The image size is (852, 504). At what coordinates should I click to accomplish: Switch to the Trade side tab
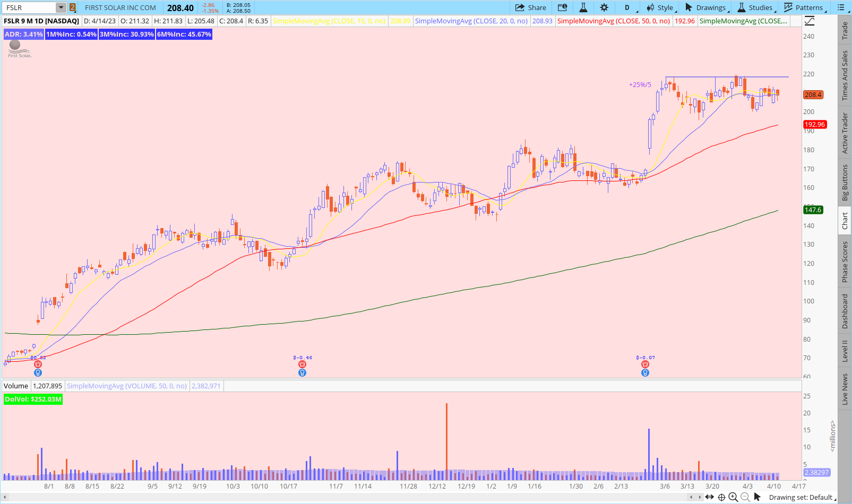coord(845,30)
